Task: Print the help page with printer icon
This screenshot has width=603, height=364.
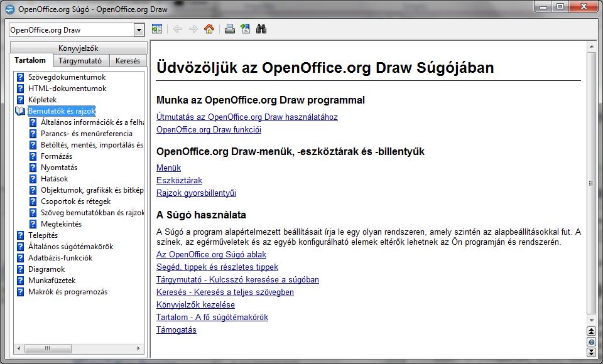Action: tap(230, 29)
